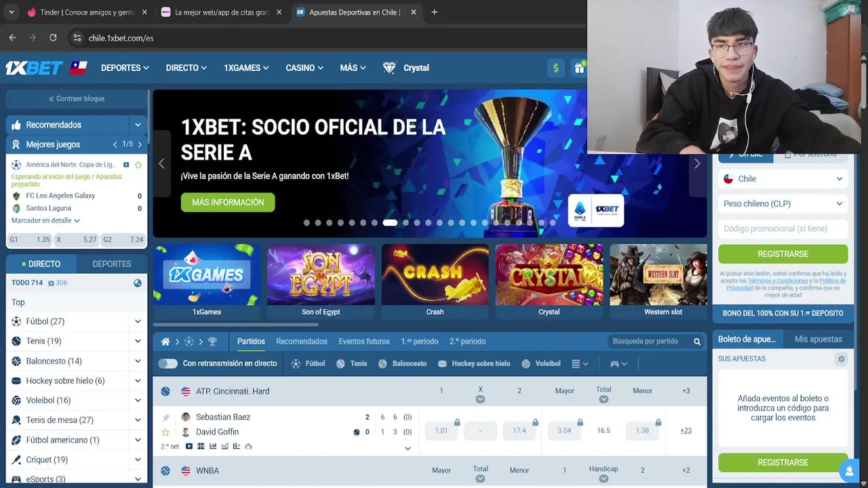Click MÁS INFORMACIÓN banner button
868x488 pixels.
(x=228, y=203)
